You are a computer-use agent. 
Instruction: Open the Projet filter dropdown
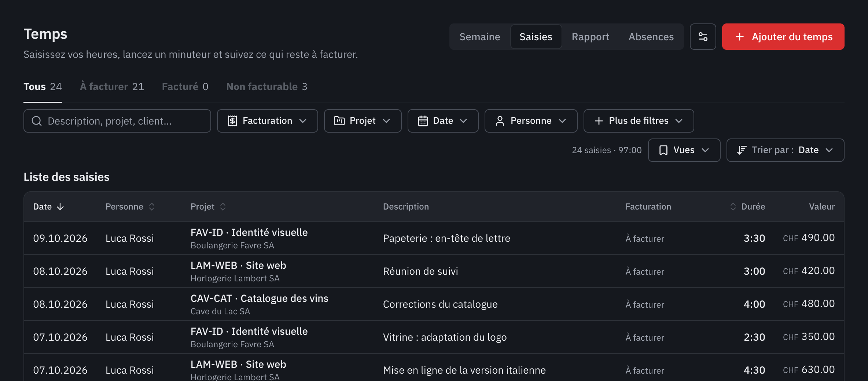click(363, 121)
